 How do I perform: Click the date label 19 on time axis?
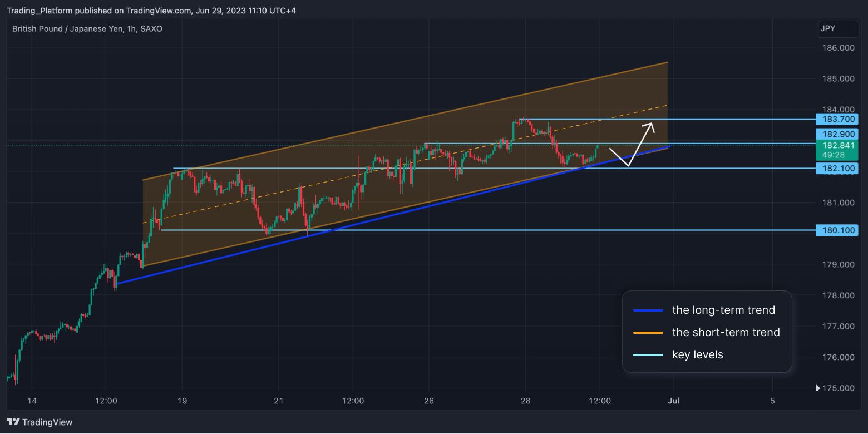pos(182,401)
